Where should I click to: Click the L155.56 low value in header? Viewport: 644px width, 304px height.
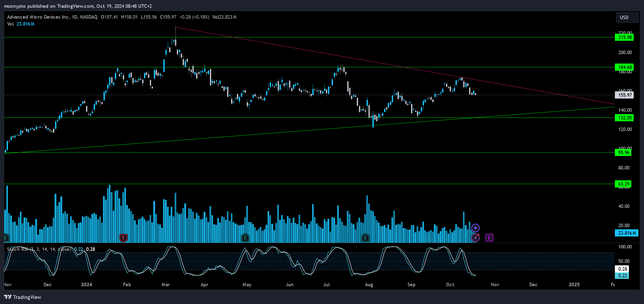149,17
